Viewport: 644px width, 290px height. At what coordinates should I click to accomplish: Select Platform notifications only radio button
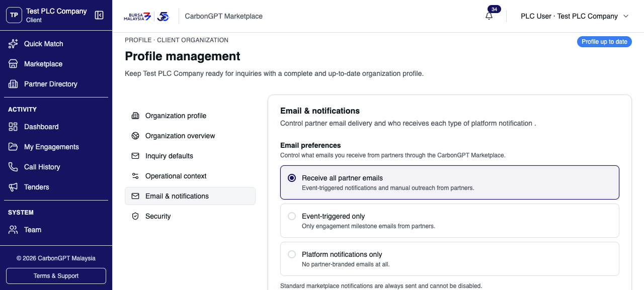[292, 254]
